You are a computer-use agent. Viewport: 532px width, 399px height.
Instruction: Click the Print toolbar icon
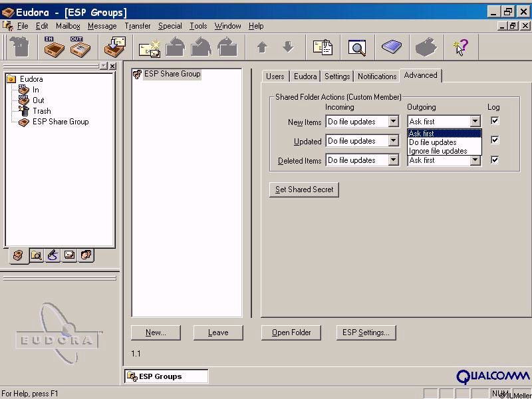point(426,47)
